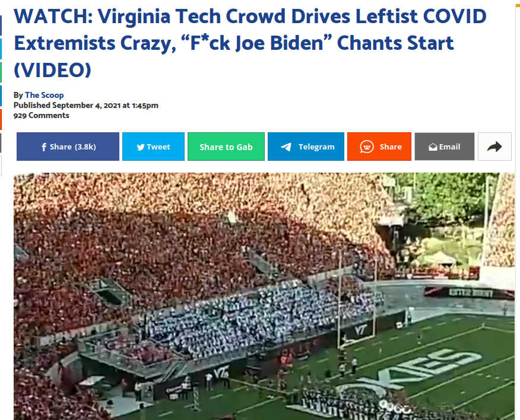Share the article to Gab
This screenshot has width=520, height=420.
point(226,147)
